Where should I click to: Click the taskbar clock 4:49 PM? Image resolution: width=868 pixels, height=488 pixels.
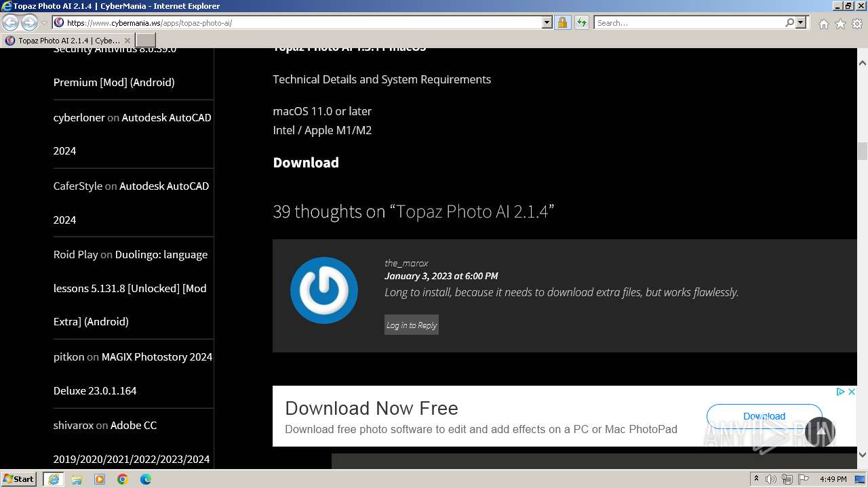tap(833, 479)
